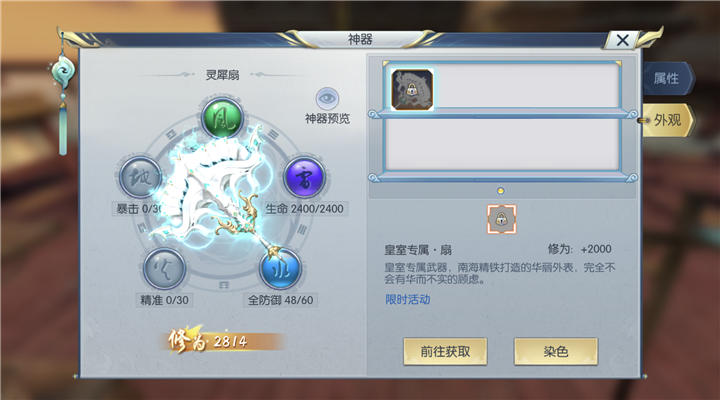Click the 全防御 48/60 label
Image resolution: width=720 pixels, height=400 pixels.
[x=281, y=300]
